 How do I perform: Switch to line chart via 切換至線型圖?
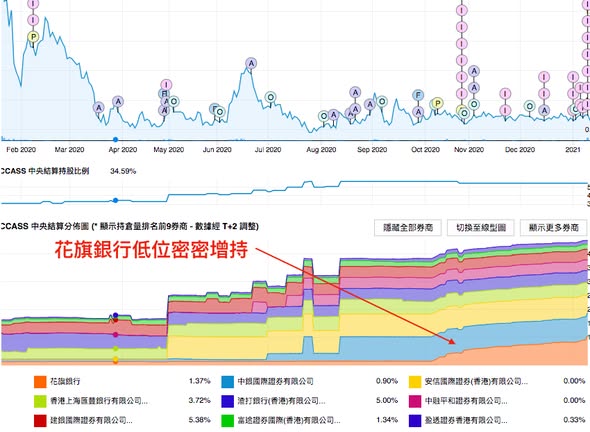click(x=481, y=228)
